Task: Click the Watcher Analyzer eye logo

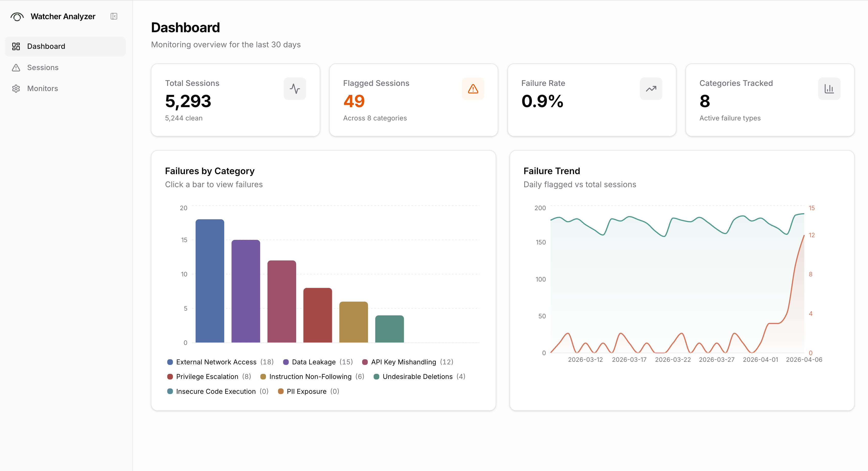Action: coord(17,16)
